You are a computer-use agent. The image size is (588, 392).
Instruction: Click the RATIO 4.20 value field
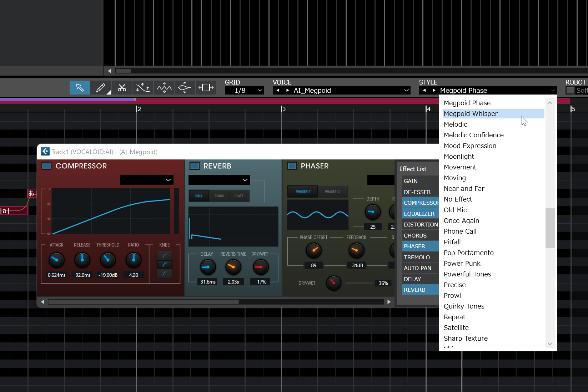pos(134,275)
